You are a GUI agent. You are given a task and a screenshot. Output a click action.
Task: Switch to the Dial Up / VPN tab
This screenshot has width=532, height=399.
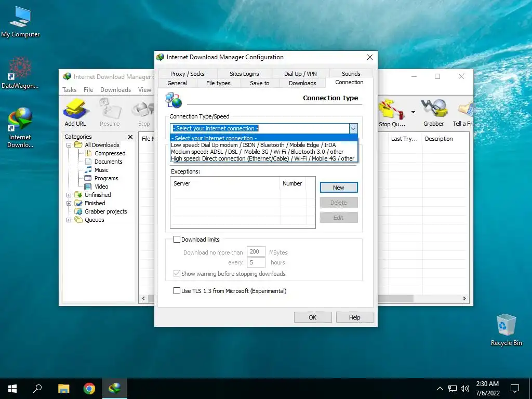point(300,74)
